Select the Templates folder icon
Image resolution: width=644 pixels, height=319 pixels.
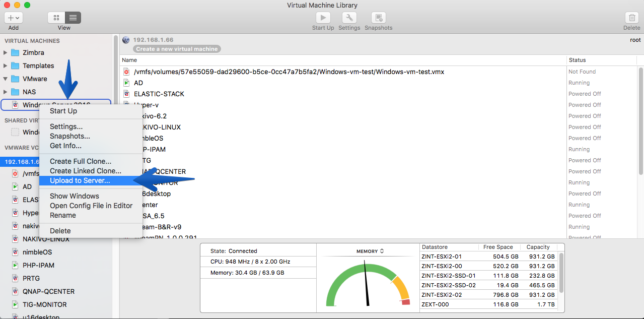click(15, 66)
